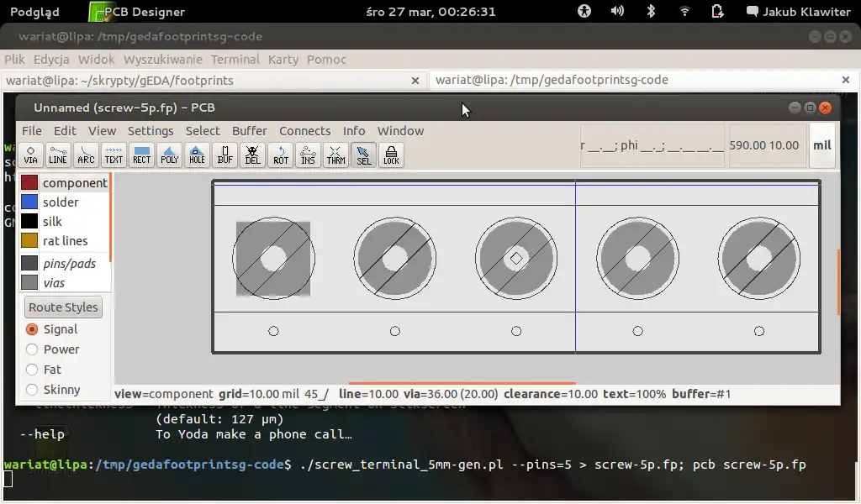Select the TEXT insertion tool
Viewport: 861px width, 504px height.
[114, 155]
